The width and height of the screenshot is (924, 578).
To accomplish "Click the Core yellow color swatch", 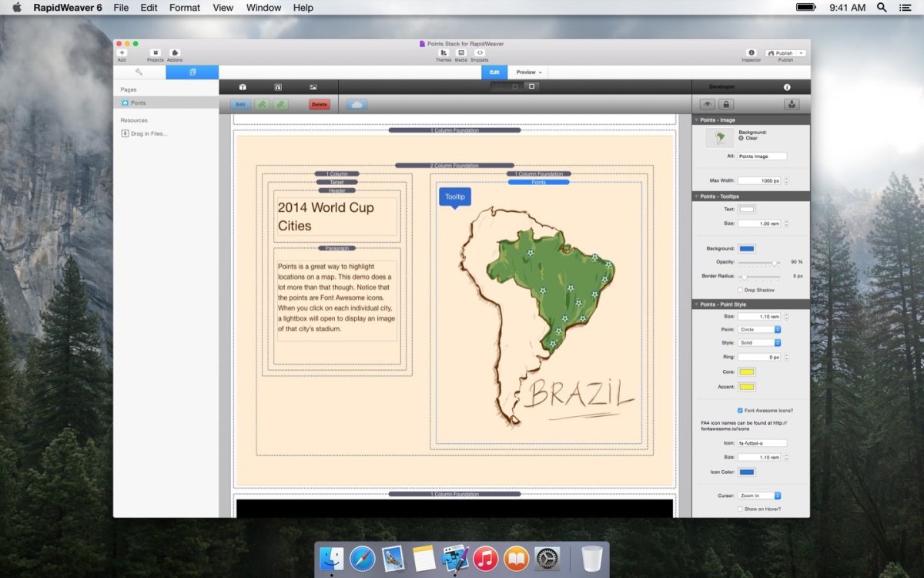I will coord(747,372).
